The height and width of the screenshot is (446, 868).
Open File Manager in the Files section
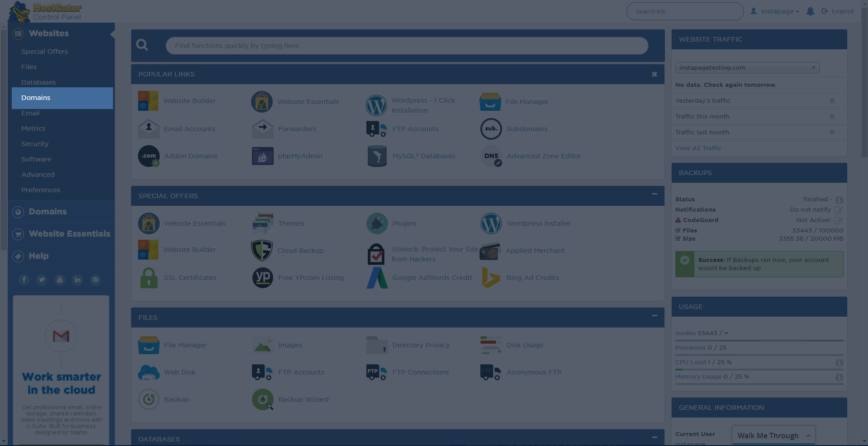(x=185, y=345)
